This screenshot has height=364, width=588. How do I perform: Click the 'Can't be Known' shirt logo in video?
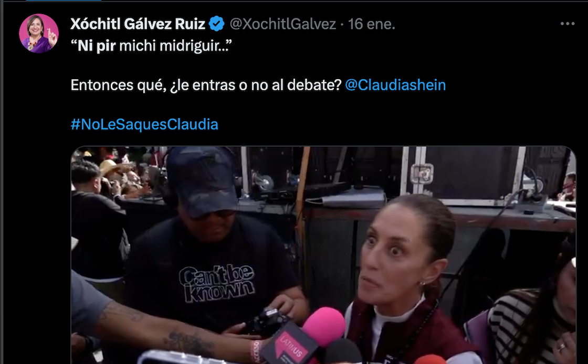(x=216, y=283)
